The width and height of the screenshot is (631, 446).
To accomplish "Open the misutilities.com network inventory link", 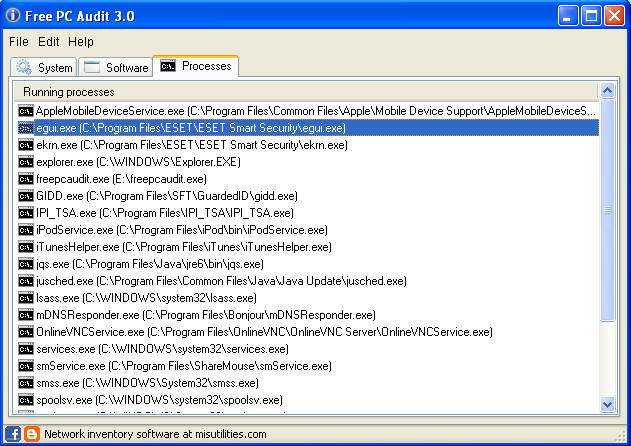I will pos(155,434).
